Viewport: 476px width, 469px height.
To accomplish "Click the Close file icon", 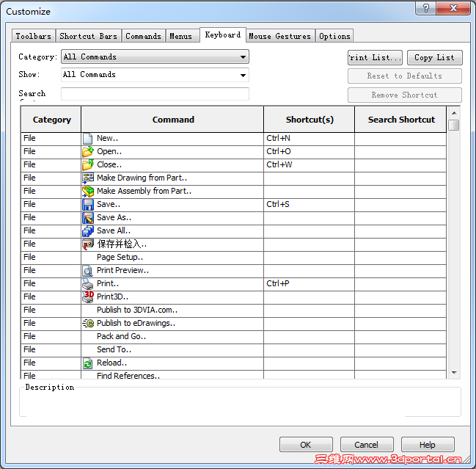I will pyautogui.click(x=88, y=164).
